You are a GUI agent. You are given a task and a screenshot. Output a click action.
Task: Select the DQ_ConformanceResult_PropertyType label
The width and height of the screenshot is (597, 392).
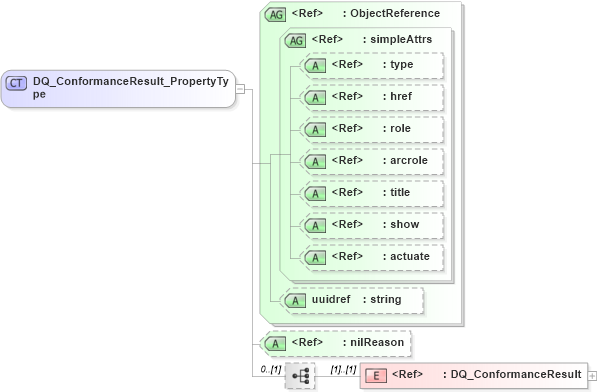tap(131, 88)
